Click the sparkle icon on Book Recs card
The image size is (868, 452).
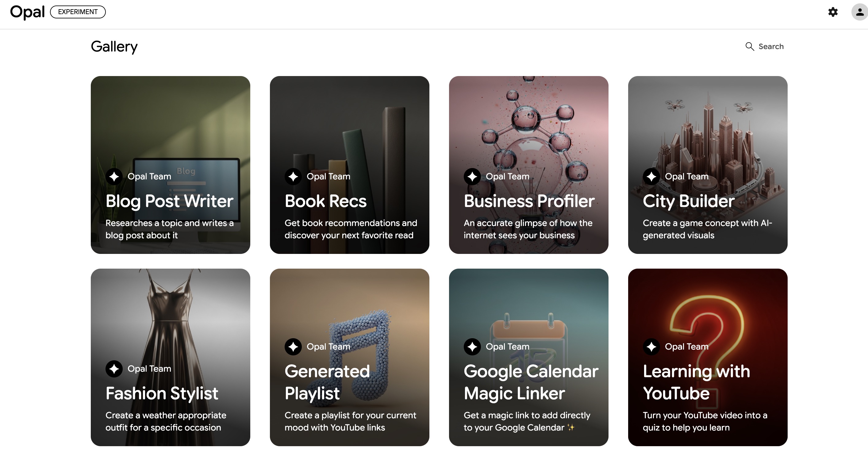(x=293, y=177)
